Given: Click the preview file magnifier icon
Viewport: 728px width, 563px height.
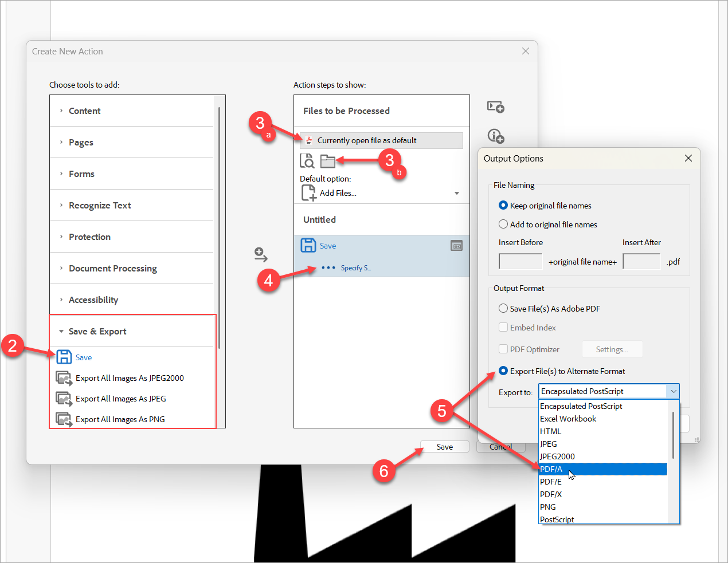Looking at the screenshot, I should click(307, 161).
